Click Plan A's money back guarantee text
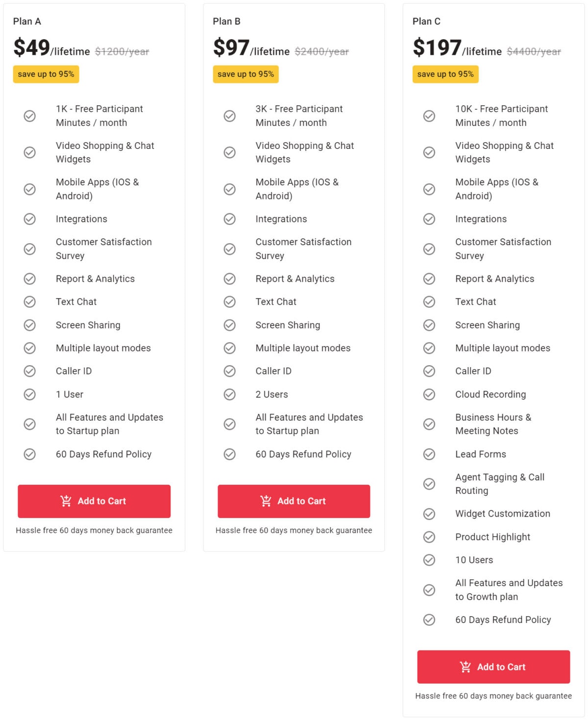The height and width of the screenshot is (720, 588). [x=94, y=530]
